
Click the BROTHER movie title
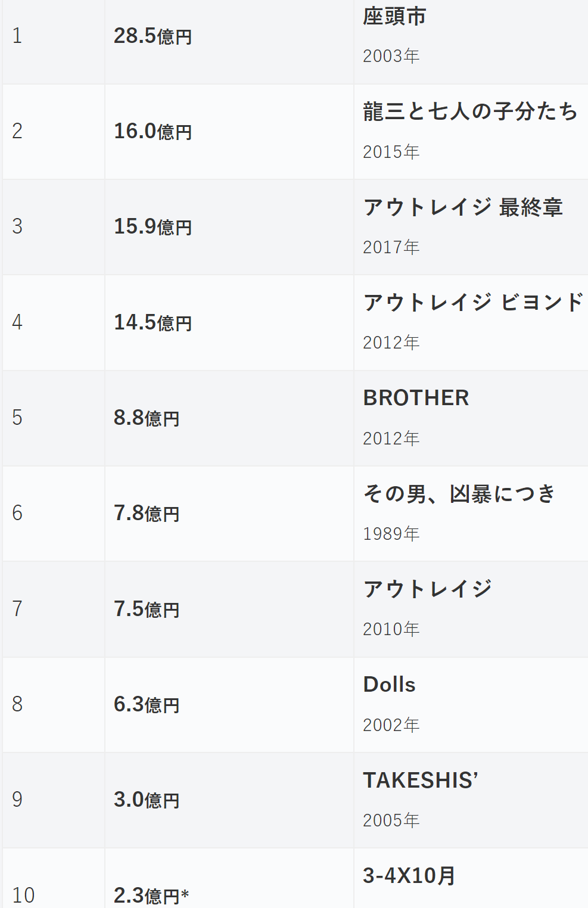(416, 398)
